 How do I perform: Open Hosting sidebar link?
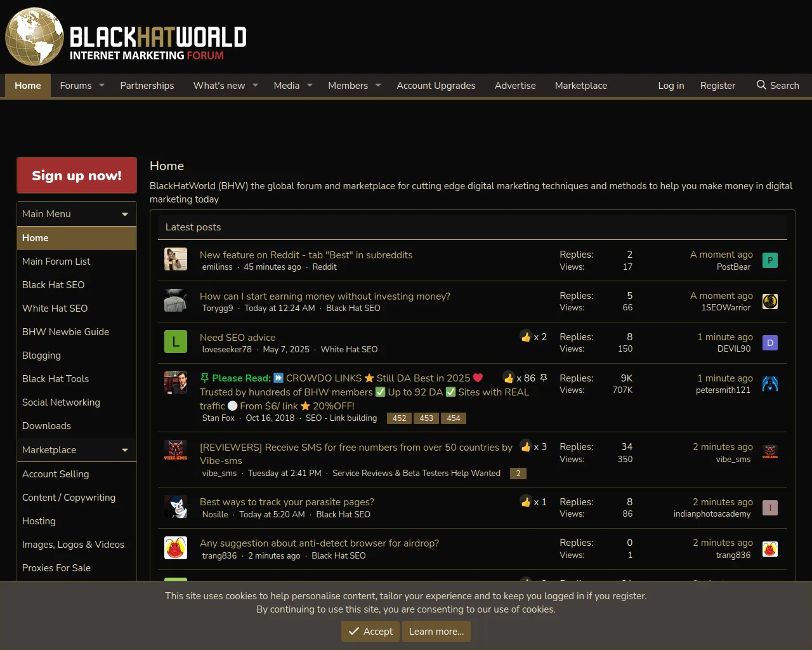(77, 521)
